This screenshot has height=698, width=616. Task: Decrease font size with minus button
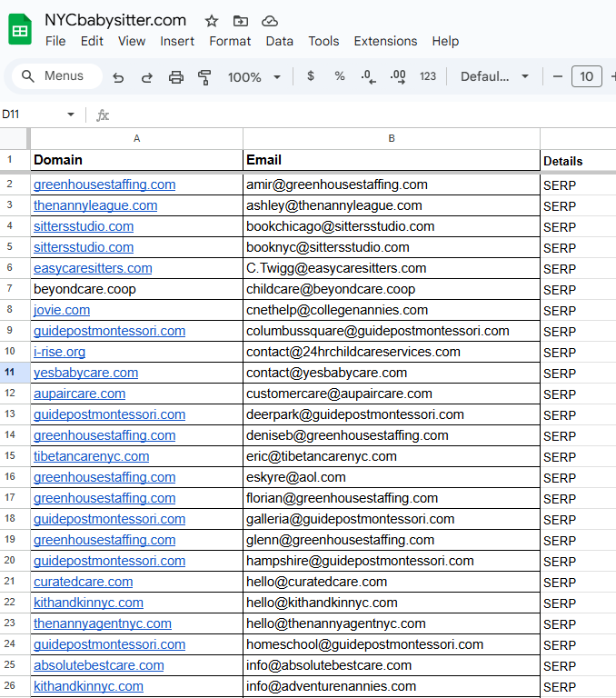(x=557, y=76)
